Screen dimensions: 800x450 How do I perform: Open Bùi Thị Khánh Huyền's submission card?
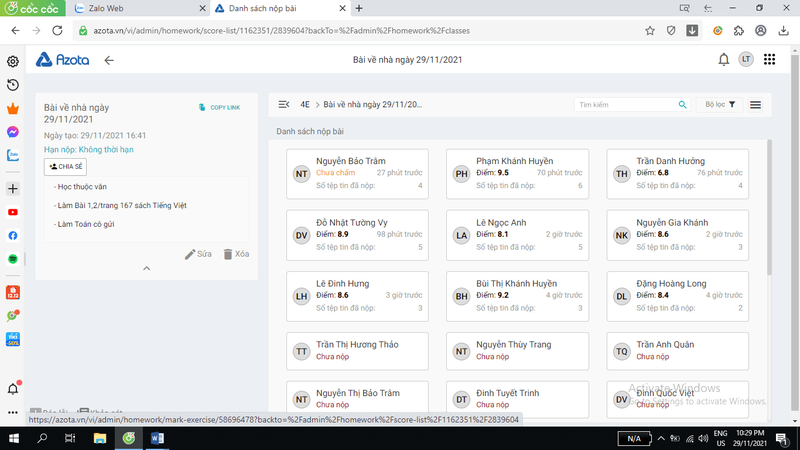coord(517,296)
